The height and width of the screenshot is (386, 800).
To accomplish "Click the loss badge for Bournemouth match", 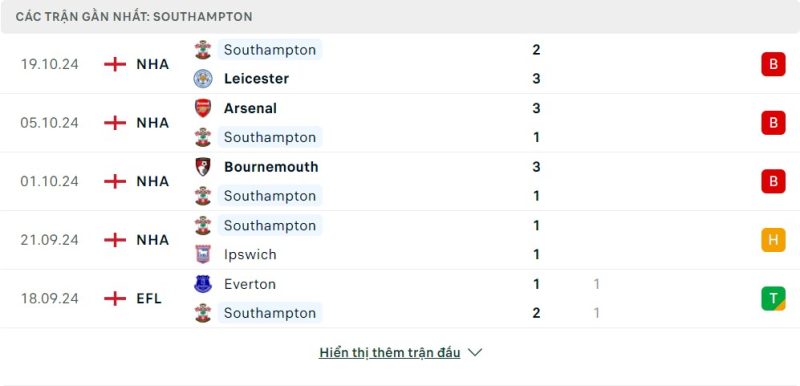I will (773, 181).
